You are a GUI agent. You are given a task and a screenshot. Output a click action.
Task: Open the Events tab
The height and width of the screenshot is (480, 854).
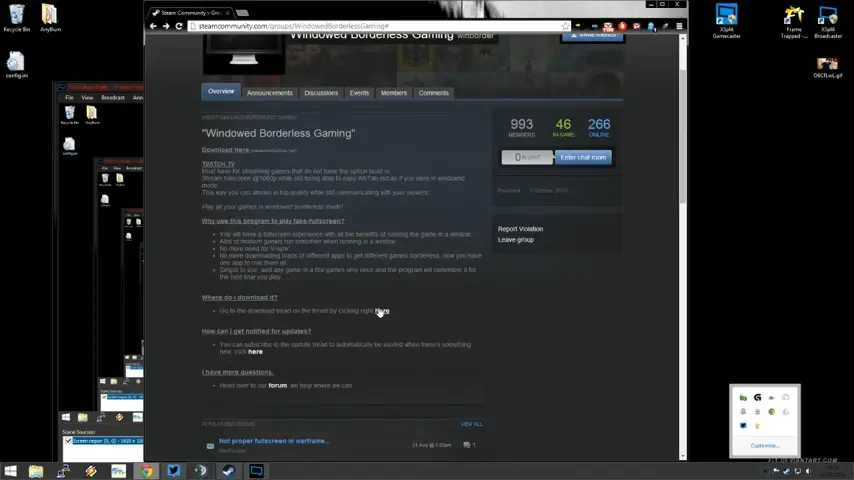tap(359, 93)
